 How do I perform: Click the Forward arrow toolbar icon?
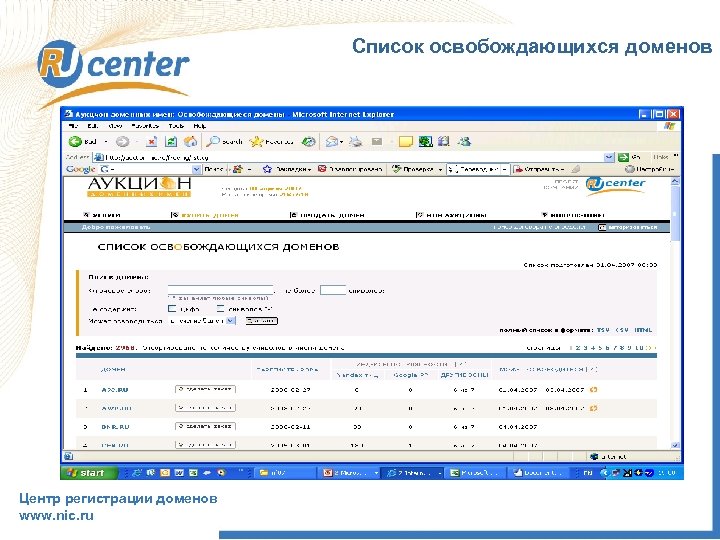coord(122,141)
